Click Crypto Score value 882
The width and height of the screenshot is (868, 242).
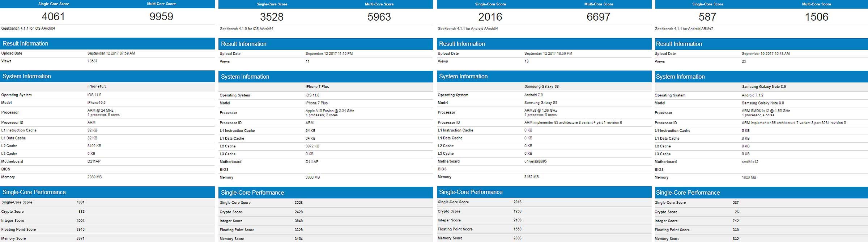(x=81, y=212)
